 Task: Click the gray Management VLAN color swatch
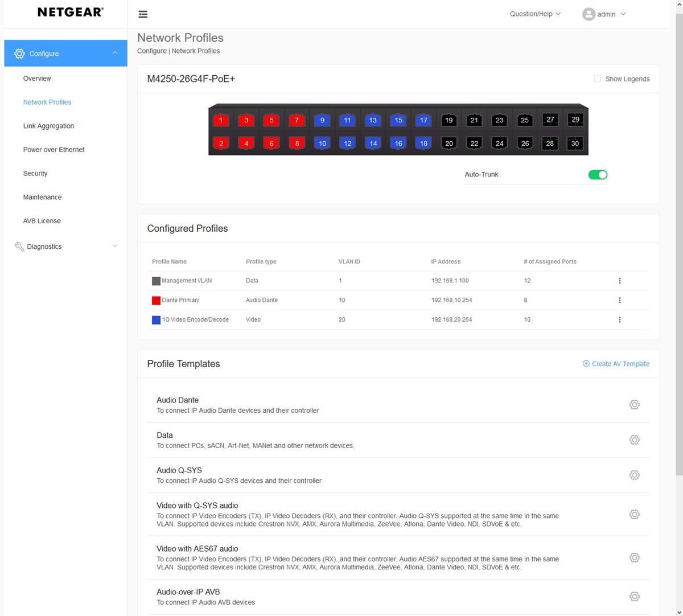[x=156, y=281]
